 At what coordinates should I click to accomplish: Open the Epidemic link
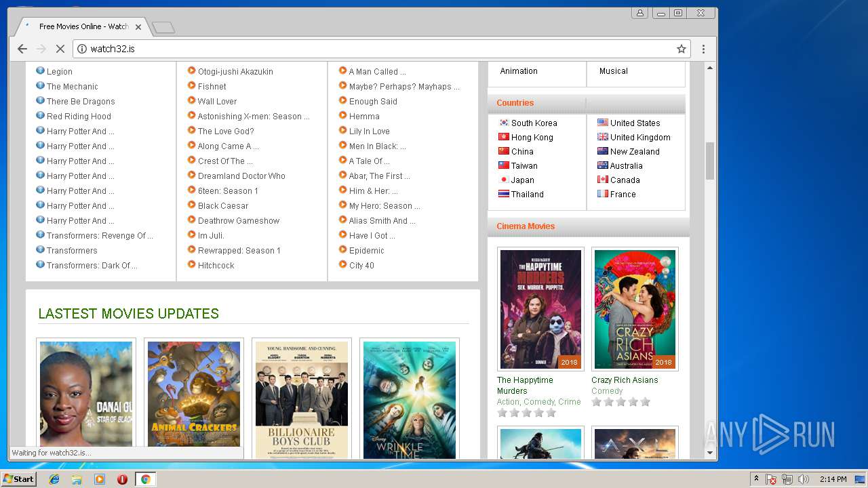(x=367, y=251)
